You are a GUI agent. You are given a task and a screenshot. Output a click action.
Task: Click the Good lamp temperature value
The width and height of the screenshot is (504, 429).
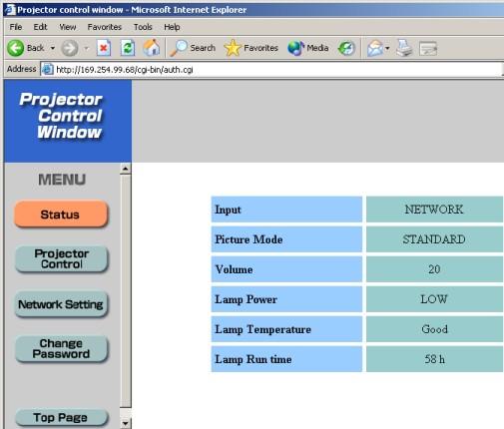coord(434,329)
